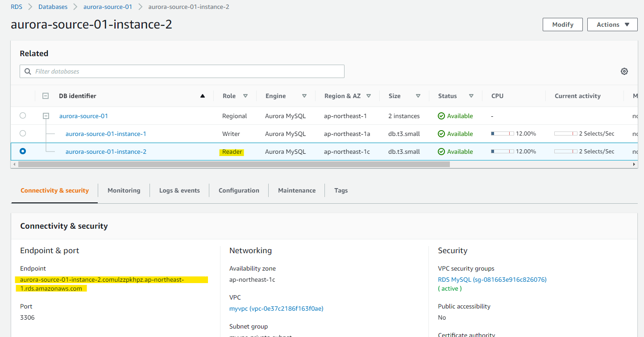The width and height of the screenshot is (644, 337).
Task: Click the Modify button
Action: pos(563,25)
